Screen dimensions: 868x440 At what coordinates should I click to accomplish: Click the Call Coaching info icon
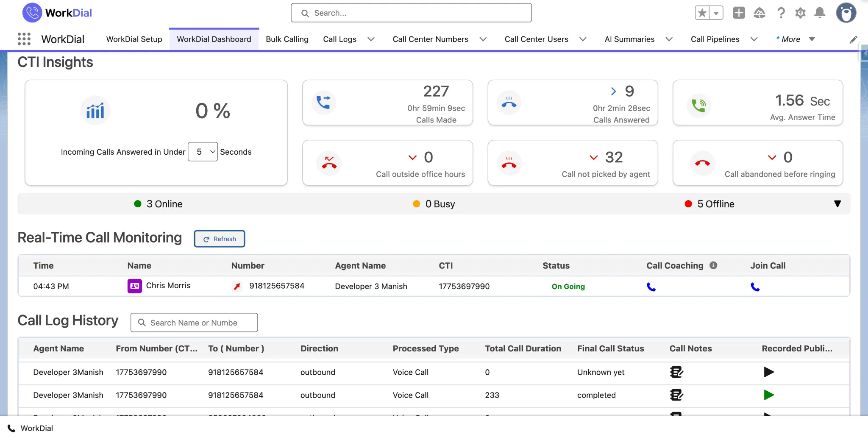713,265
